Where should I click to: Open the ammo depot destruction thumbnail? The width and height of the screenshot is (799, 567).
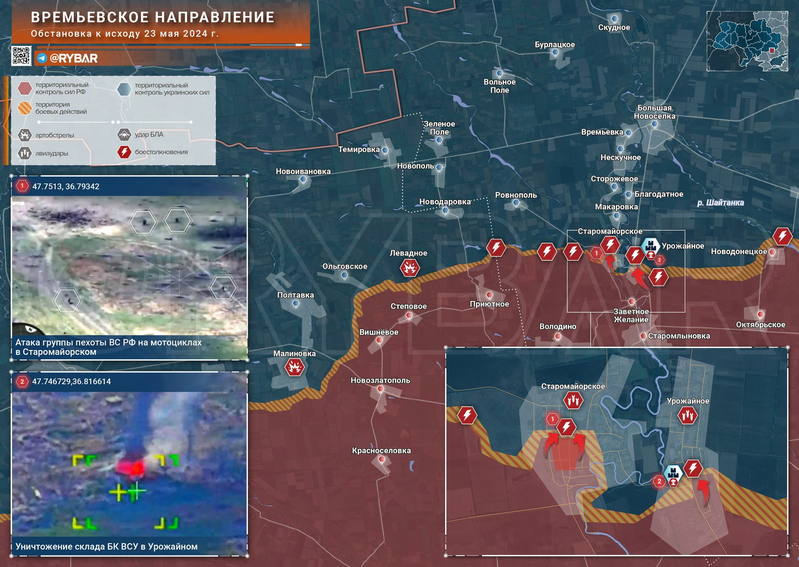129,464
